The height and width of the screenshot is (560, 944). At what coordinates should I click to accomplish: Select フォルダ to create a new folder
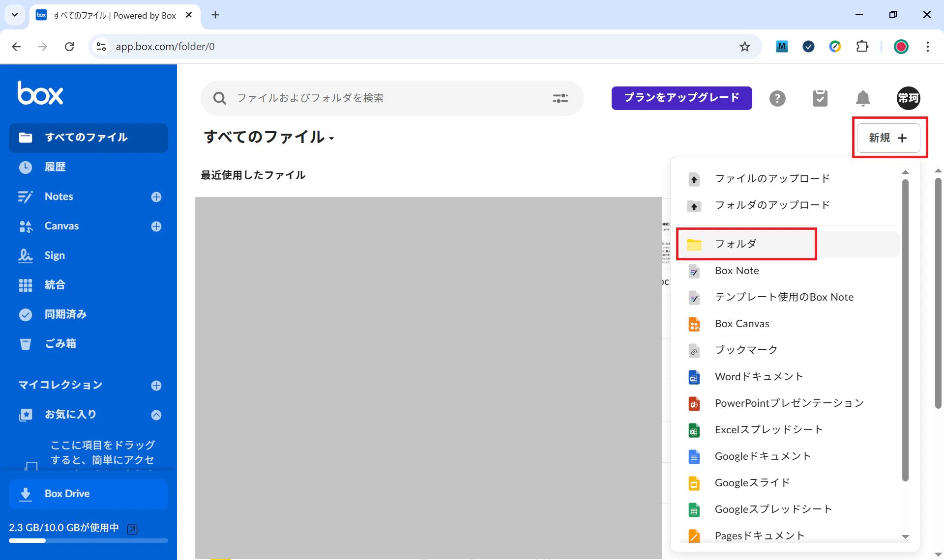pyautogui.click(x=790, y=244)
